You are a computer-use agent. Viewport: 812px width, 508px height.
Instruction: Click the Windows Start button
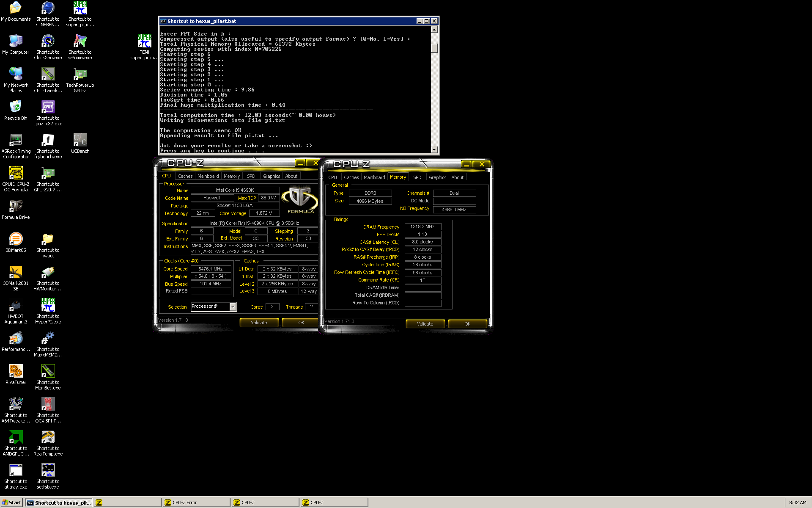12,502
